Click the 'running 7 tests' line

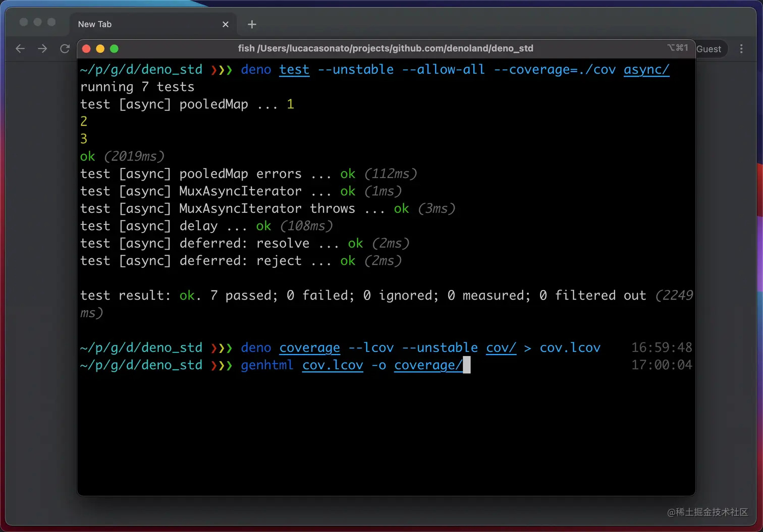click(137, 87)
